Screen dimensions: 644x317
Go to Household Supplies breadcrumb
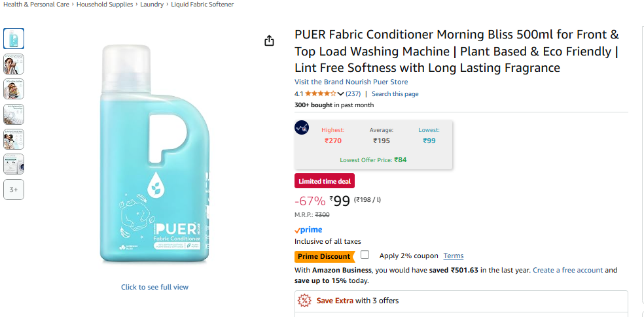(105, 5)
